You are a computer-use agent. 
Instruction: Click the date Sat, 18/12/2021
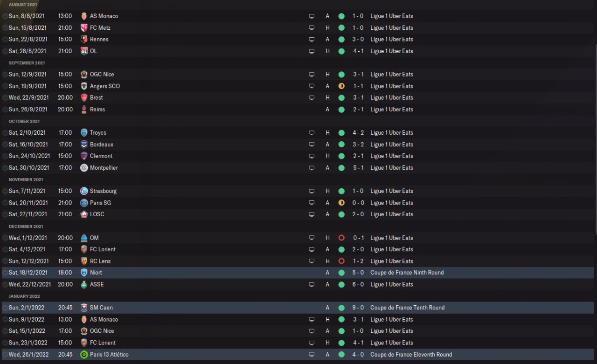pos(28,273)
